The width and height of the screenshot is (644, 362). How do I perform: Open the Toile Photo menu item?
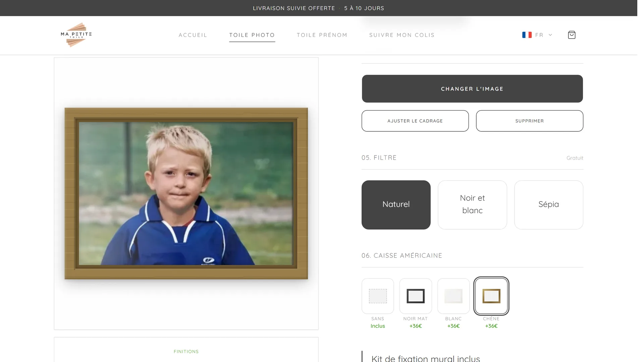[252, 35]
